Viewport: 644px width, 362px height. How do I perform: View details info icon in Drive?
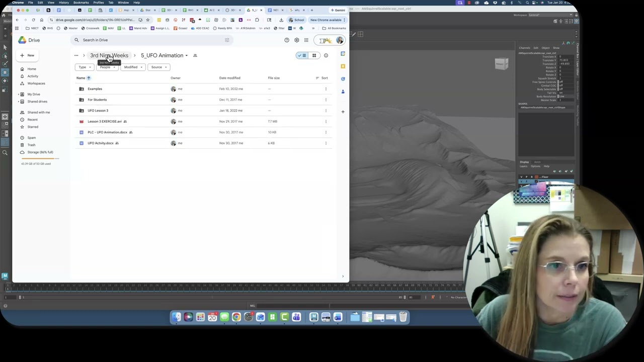(x=326, y=55)
